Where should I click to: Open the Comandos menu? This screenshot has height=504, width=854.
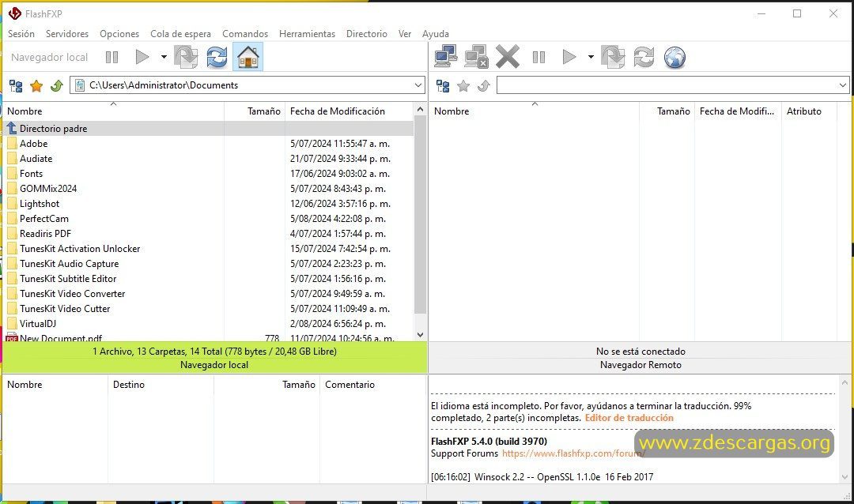[245, 34]
